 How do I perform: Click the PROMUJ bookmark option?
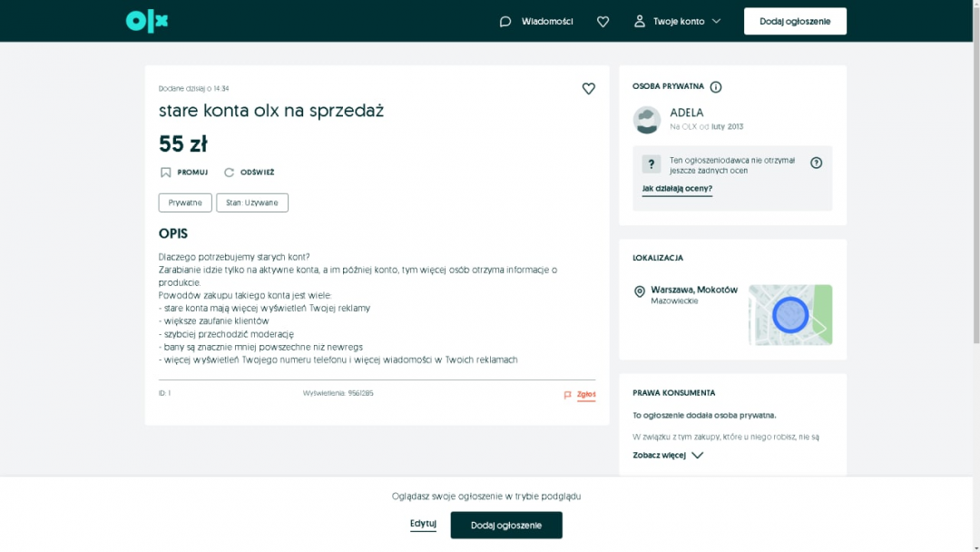click(184, 172)
